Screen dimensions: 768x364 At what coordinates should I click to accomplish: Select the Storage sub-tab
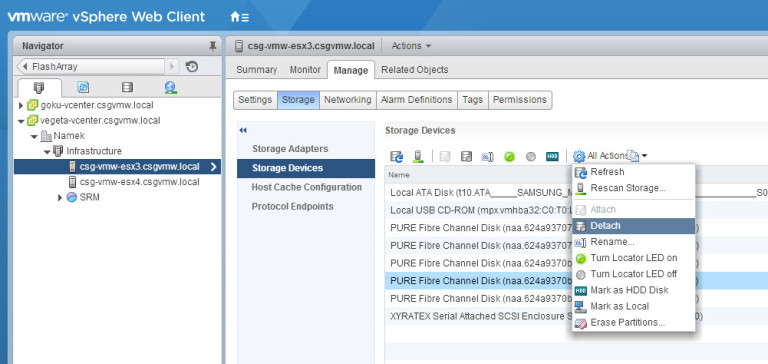click(298, 100)
